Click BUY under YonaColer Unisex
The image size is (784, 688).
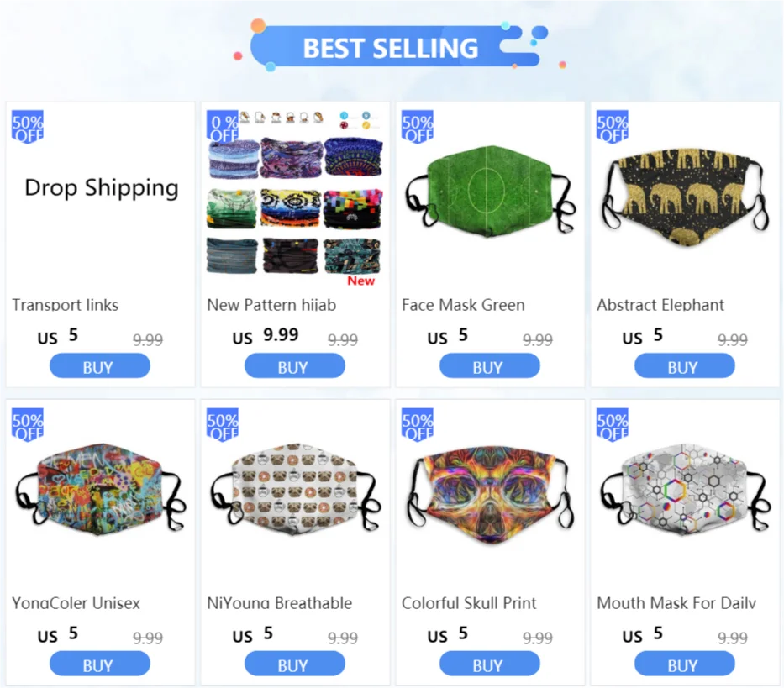99,664
